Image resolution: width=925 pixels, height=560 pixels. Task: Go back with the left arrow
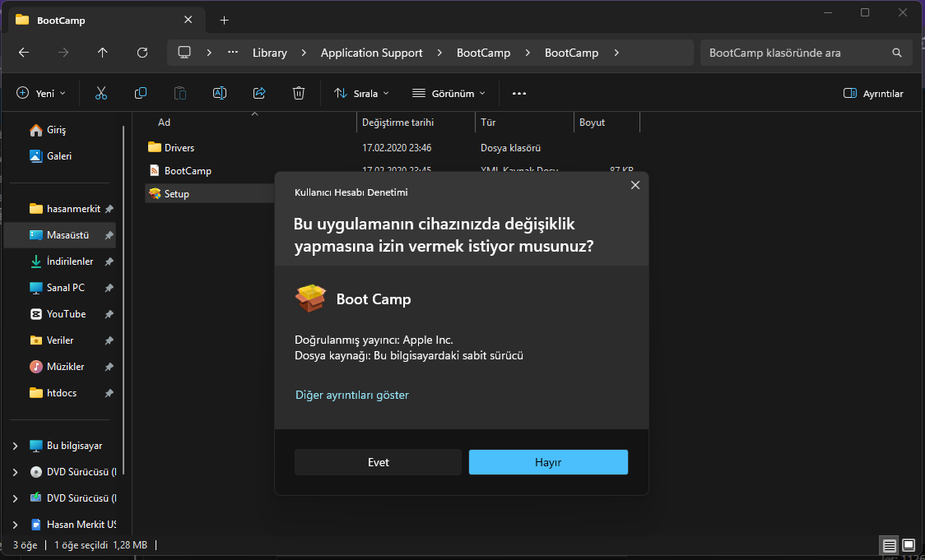pyautogui.click(x=24, y=53)
